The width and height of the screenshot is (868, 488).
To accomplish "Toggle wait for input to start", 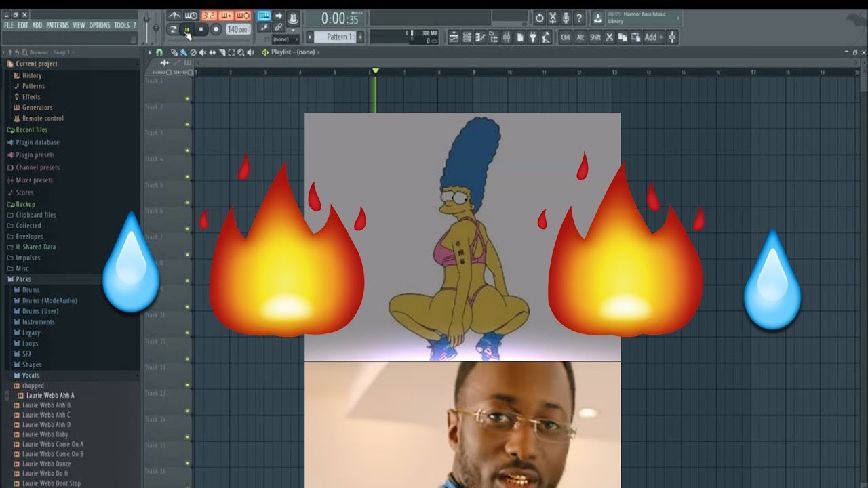I will [191, 16].
